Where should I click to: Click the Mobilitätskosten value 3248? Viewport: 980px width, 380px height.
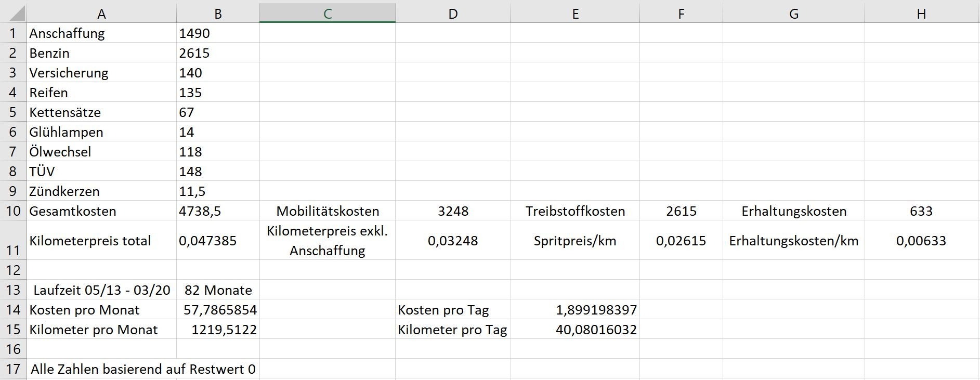pyautogui.click(x=453, y=211)
